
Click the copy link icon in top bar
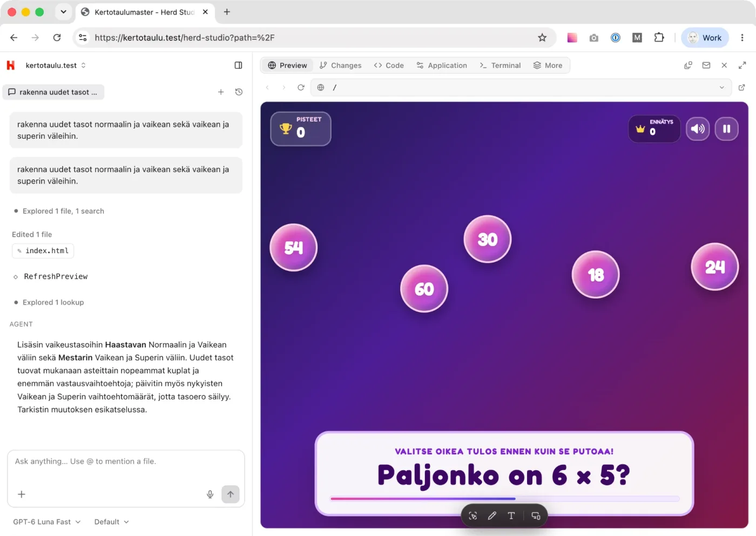pos(688,65)
